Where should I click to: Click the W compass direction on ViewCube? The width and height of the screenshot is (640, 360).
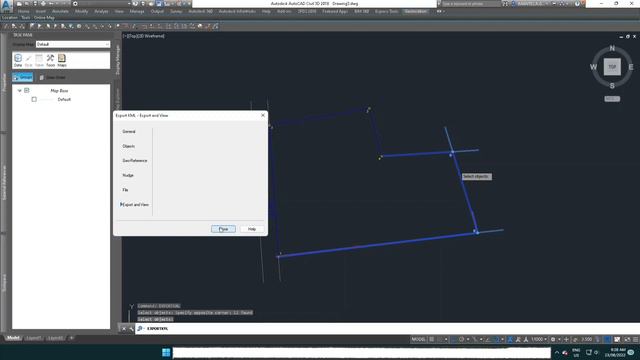coord(593,67)
